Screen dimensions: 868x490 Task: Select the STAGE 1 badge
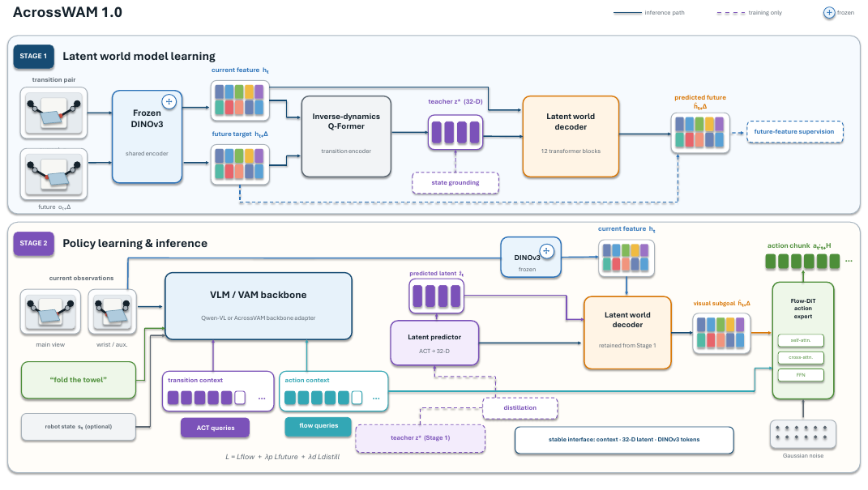tap(34, 57)
